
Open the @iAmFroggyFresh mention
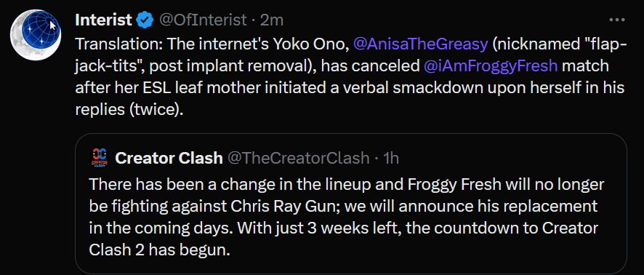[490, 65]
